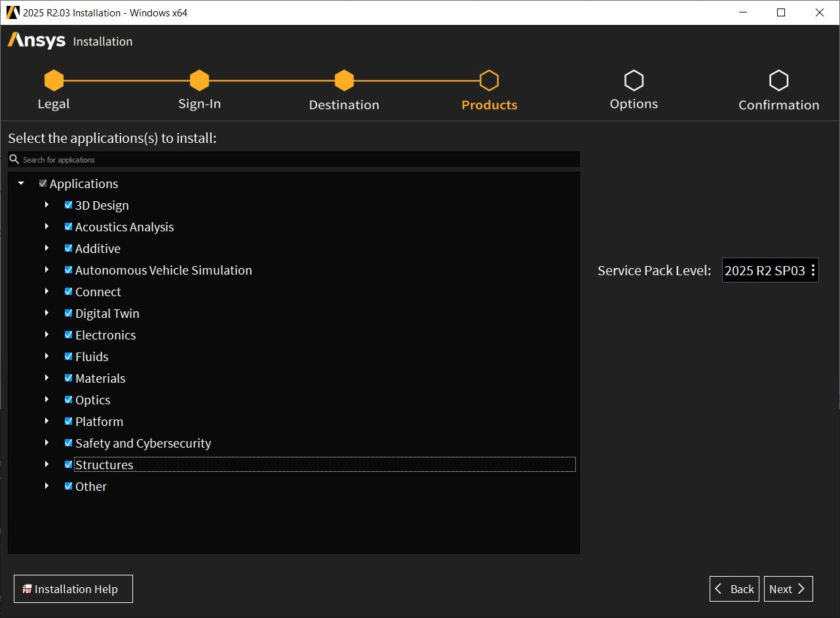Screen dimensions: 840x618
Task: Click the search magnifier icon
Action: (x=14, y=159)
